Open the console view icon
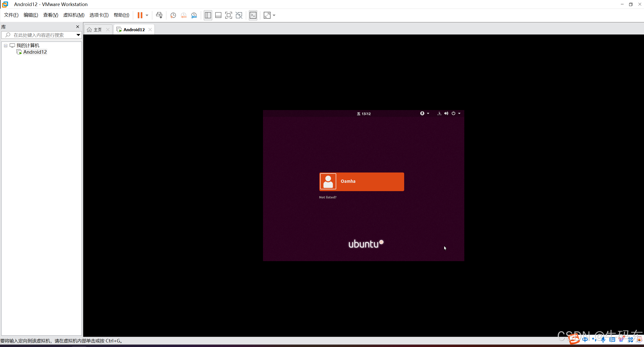The width and height of the screenshot is (644, 347). click(x=253, y=15)
